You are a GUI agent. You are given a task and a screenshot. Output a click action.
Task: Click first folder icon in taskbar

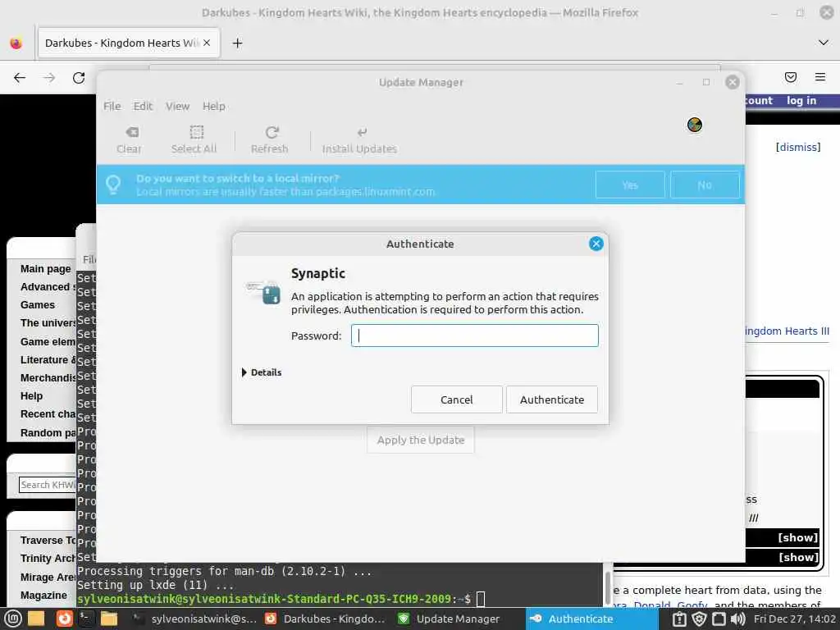tap(36, 619)
